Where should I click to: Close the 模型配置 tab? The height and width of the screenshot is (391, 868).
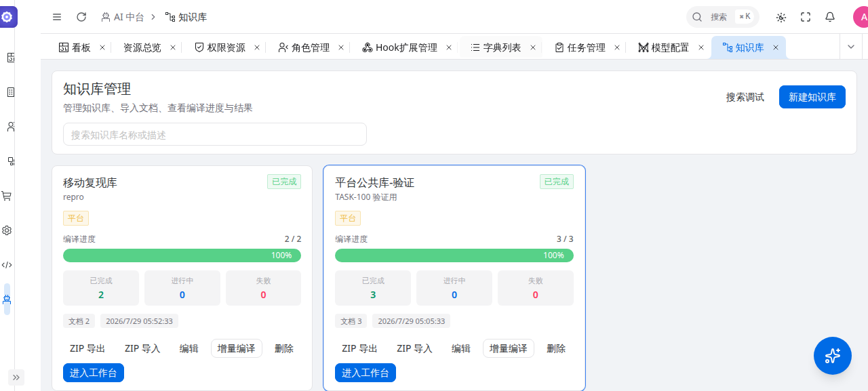click(701, 47)
